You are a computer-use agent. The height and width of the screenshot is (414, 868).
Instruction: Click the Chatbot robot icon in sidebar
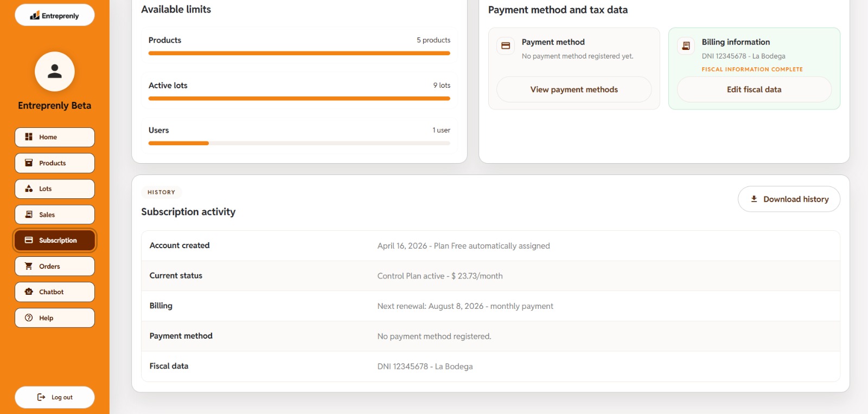[x=29, y=292]
